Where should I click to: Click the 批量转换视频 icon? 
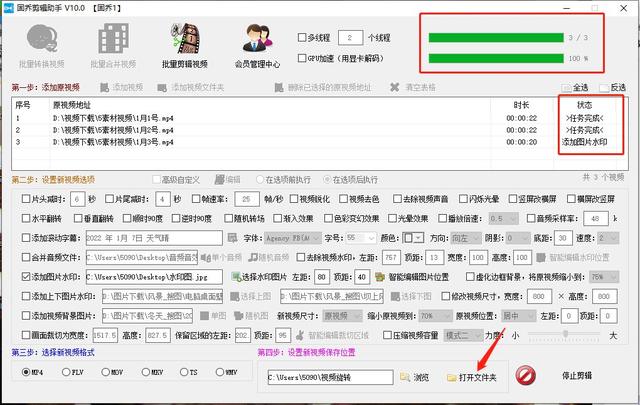click(42, 38)
